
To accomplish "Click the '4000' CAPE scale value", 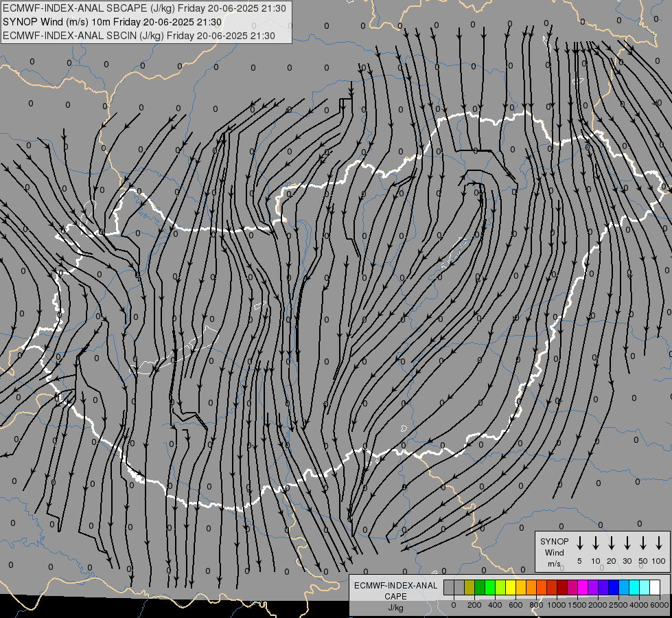I will point(639,605).
